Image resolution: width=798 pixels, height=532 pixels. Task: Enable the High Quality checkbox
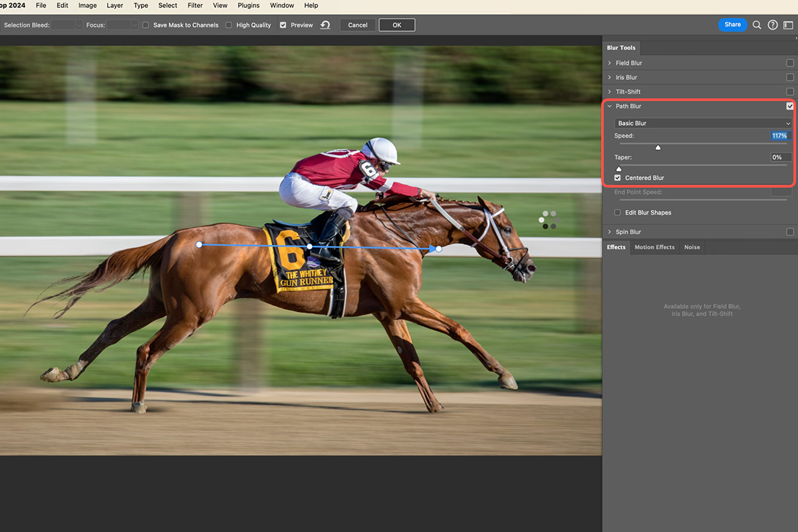coord(229,25)
